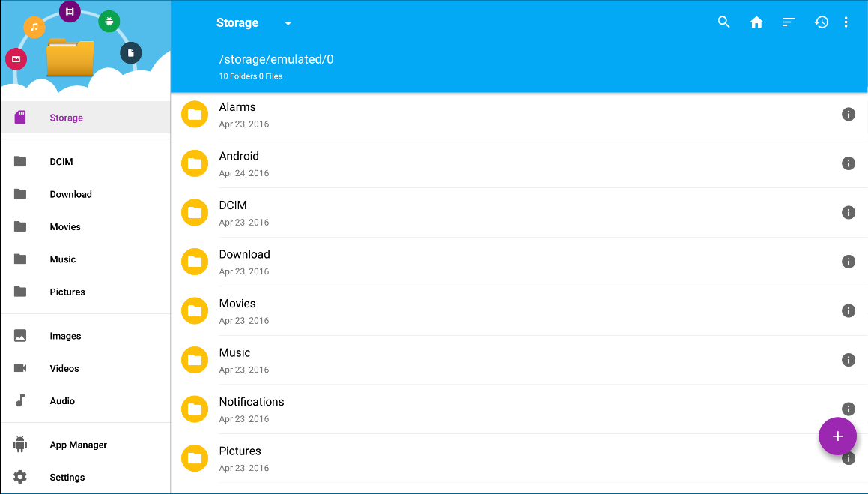Select Storage in the sidebar
Viewport: 868px width, 494px height.
pyautogui.click(x=66, y=118)
